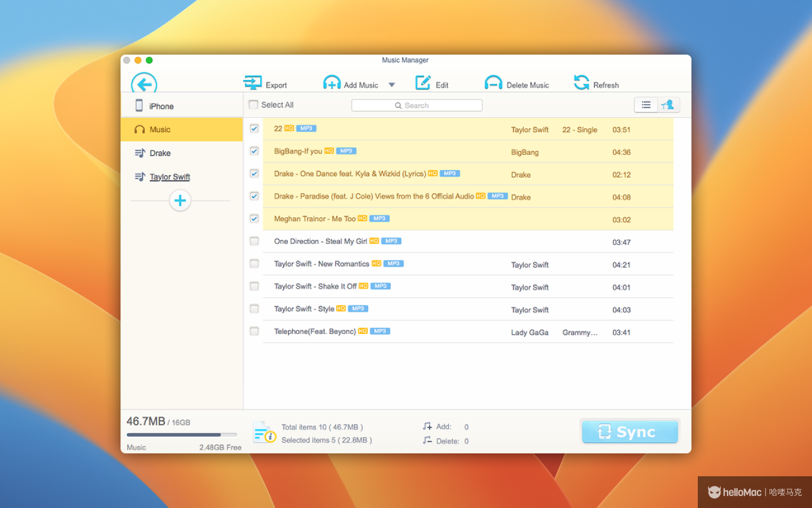Click the Edit pencil icon

click(423, 83)
